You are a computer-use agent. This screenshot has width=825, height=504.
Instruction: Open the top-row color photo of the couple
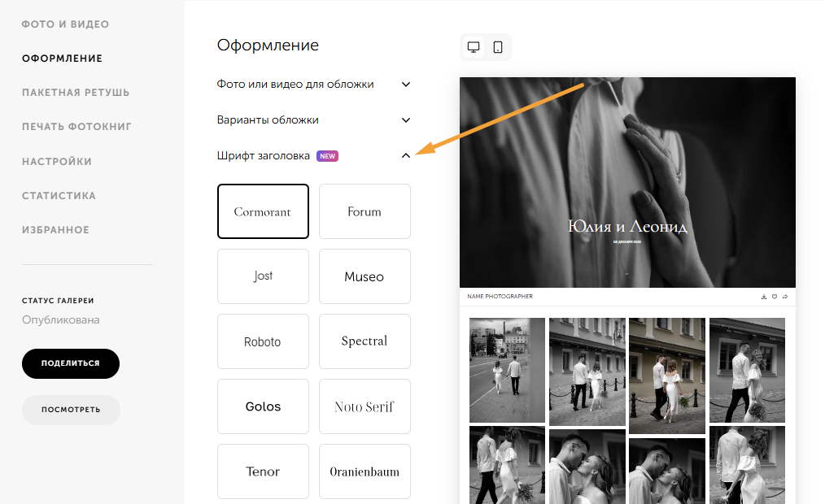click(667, 376)
